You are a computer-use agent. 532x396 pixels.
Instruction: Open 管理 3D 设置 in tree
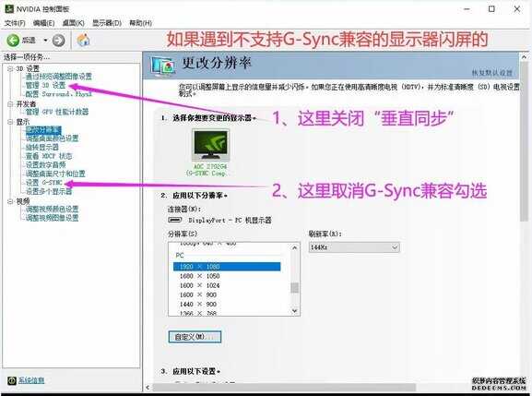[x=45, y=85]
